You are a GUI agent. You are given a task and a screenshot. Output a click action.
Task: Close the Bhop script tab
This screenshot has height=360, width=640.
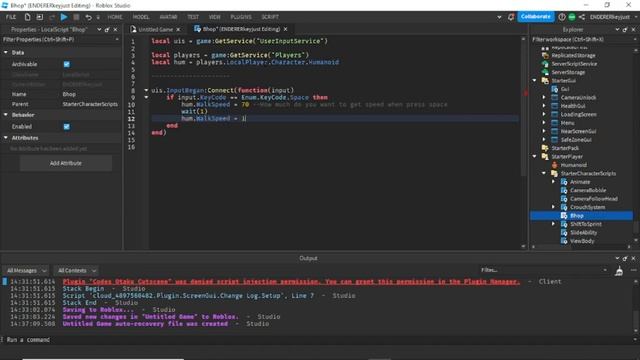point(285,29)
